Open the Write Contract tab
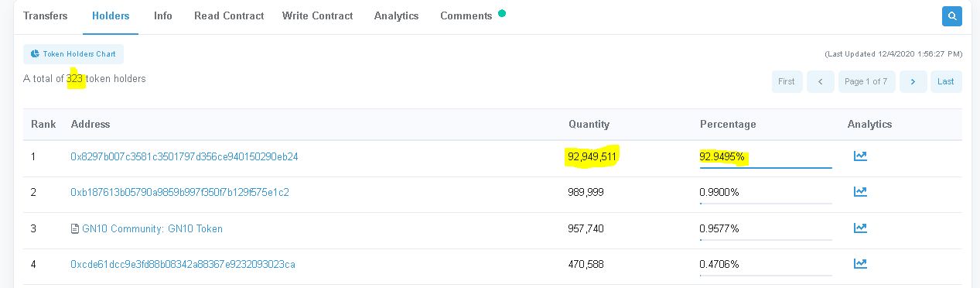The image size is (980, 288). point(318,15)
